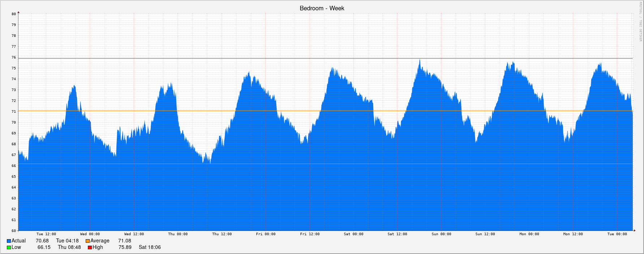This screenshot has width=644, height=254.
Task: Click the 'Sat 12:00' x-axis label
Action: 397,234
